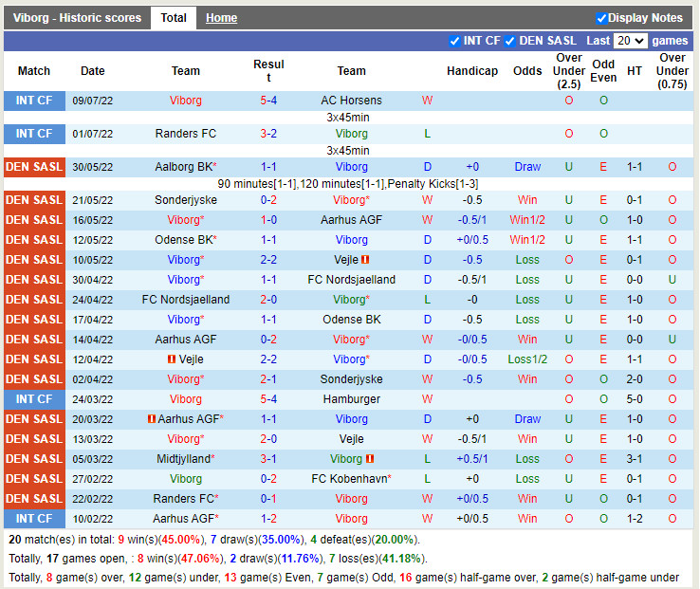Click the Midtjylland team name

point(184,459)
